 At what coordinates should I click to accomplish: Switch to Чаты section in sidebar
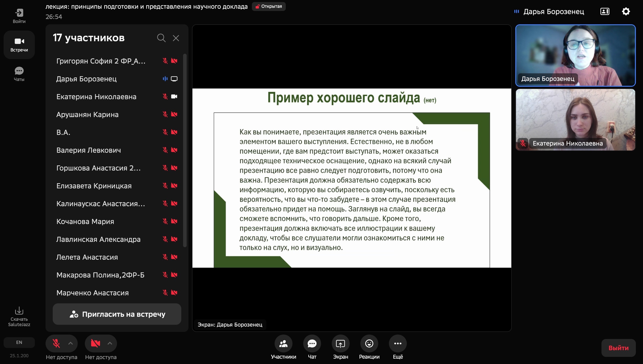click(x=19, y=74)
